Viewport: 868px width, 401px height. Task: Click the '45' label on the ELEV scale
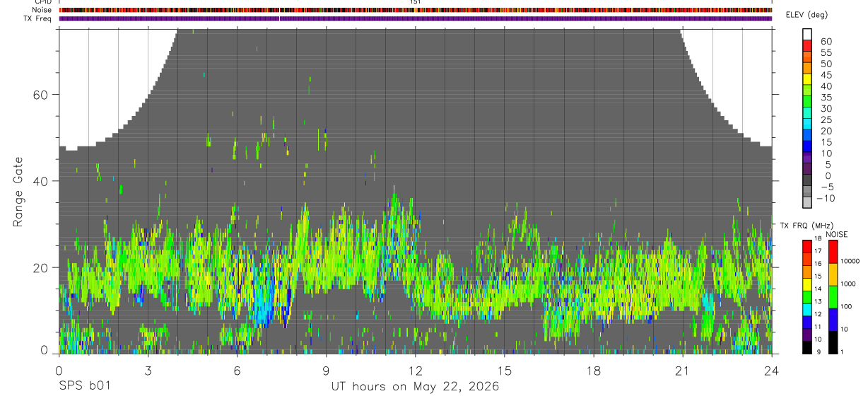click(x=826, y=75)
